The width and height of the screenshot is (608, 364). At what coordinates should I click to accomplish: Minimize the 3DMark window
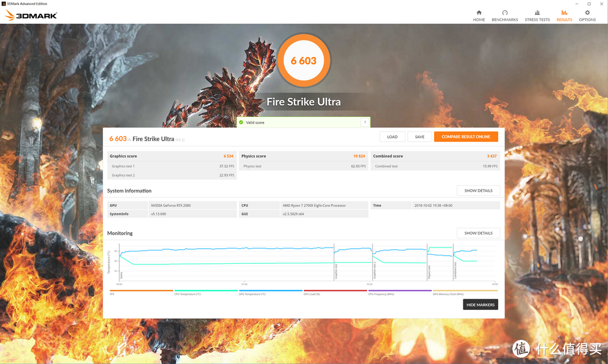[x=576, y=3]
